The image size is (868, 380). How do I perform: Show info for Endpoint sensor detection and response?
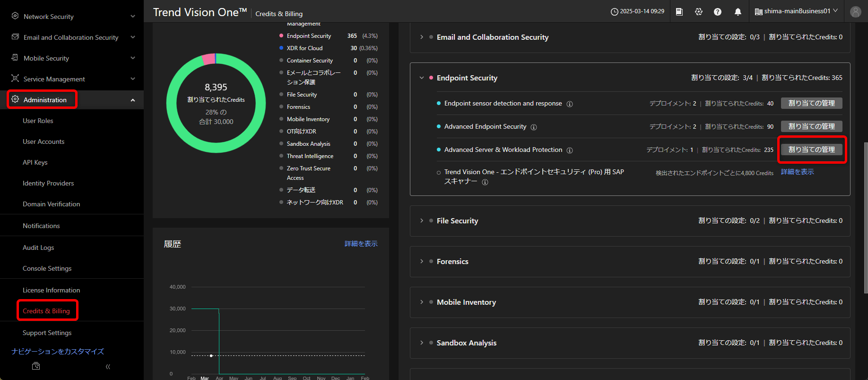point(570,104)
